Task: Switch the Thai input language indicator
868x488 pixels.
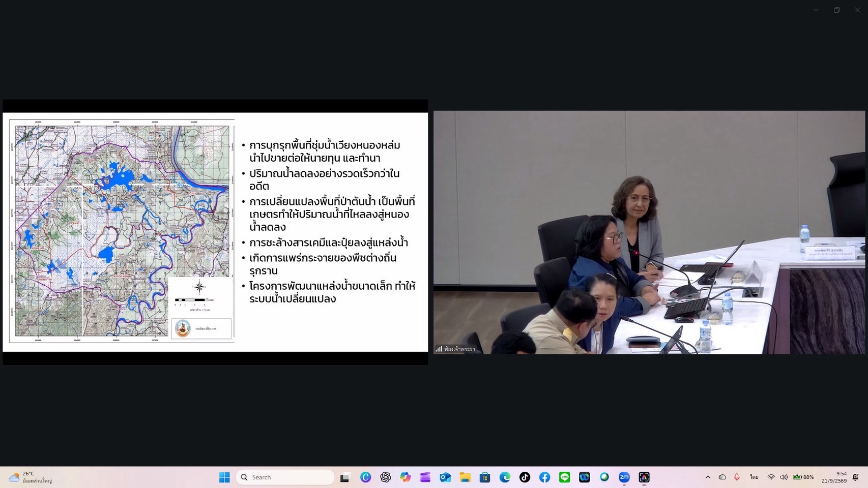Action: tap(754, 477)
